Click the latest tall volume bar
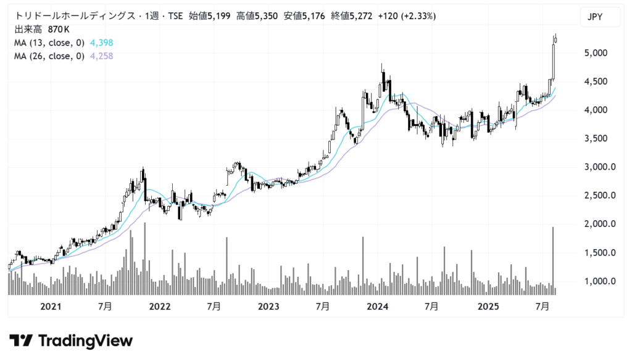Screen dimensions: 632x364 [x=553, y=261]
